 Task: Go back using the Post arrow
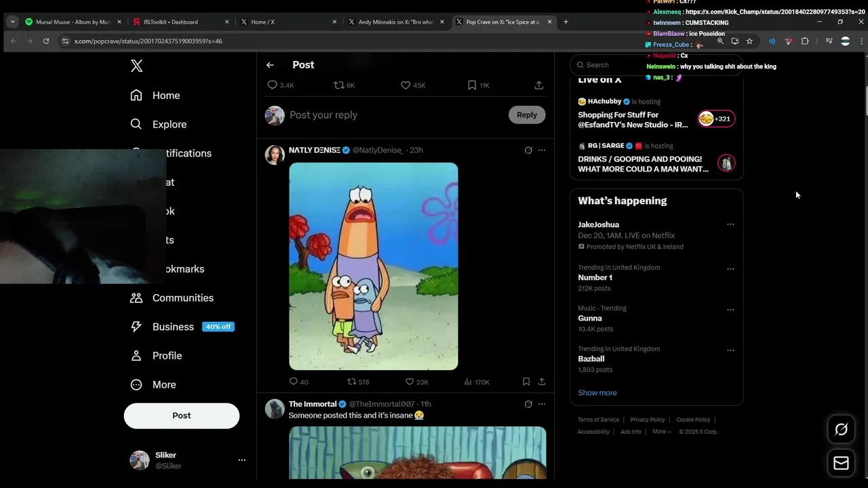pos(270,65)
